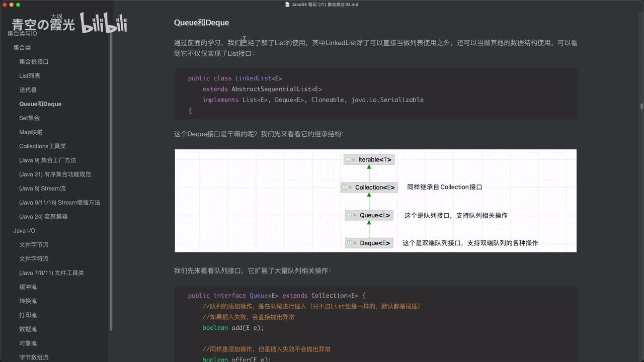
Task: Click the green maximize window button
Action: 18,5
